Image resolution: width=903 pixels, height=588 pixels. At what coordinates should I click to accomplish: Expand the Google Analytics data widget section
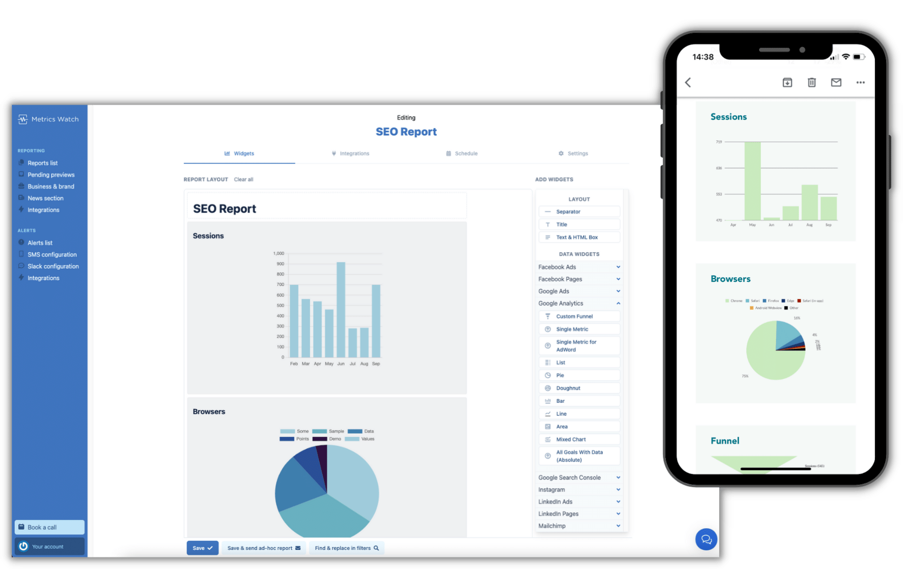tap(579, 303)
